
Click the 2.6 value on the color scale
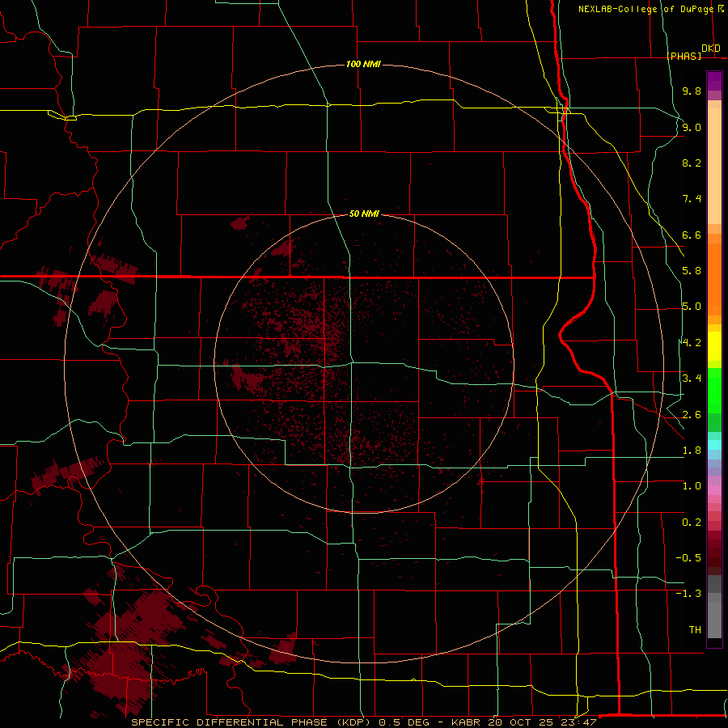click(692, 415)
